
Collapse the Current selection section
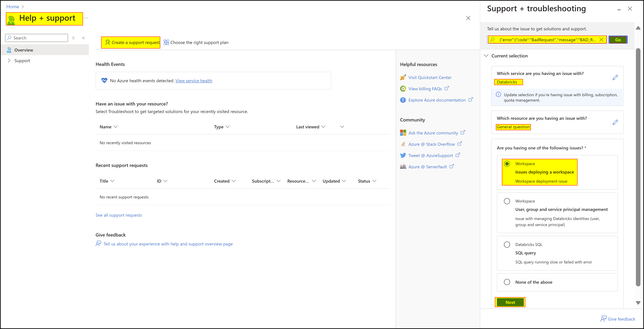[x=486, y=56]
